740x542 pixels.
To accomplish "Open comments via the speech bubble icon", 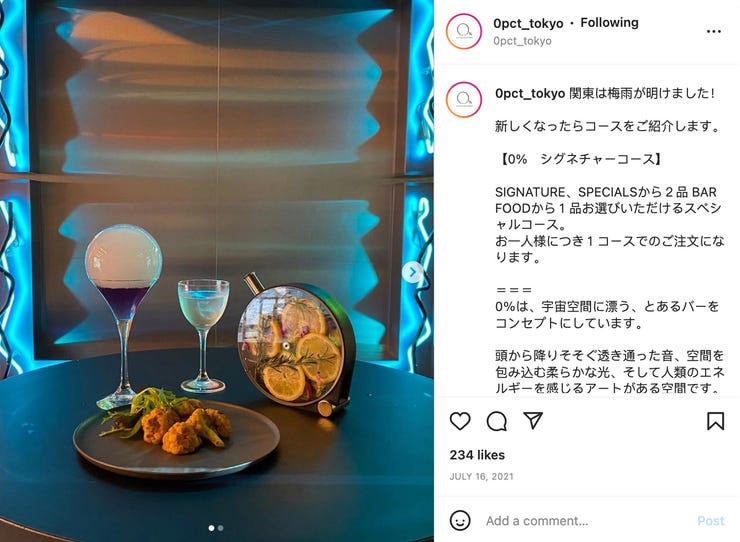I will coord(496,421).
